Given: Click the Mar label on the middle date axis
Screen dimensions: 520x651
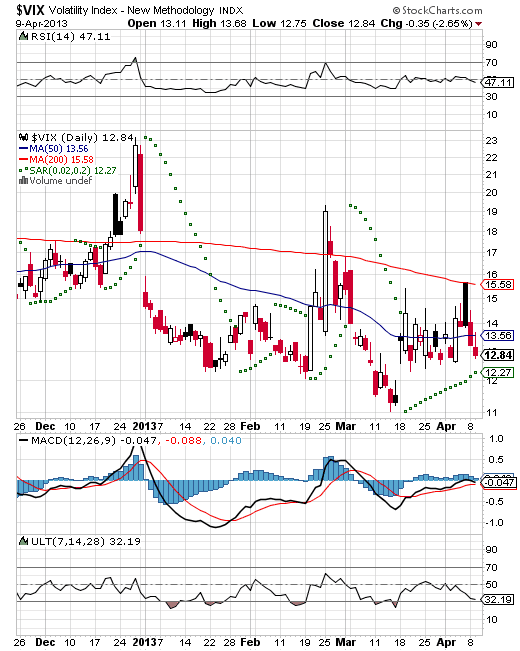Looking at the screenshot, I should 345,426.
